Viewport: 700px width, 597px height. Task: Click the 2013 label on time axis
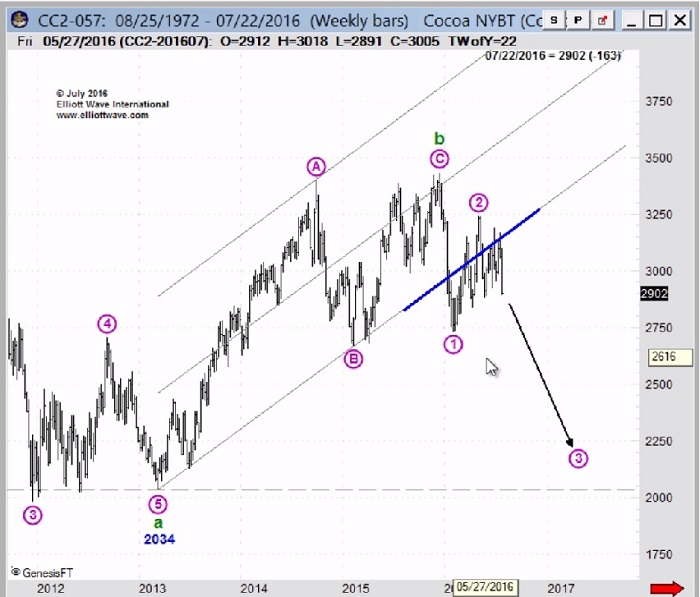[x=152, y=589]
